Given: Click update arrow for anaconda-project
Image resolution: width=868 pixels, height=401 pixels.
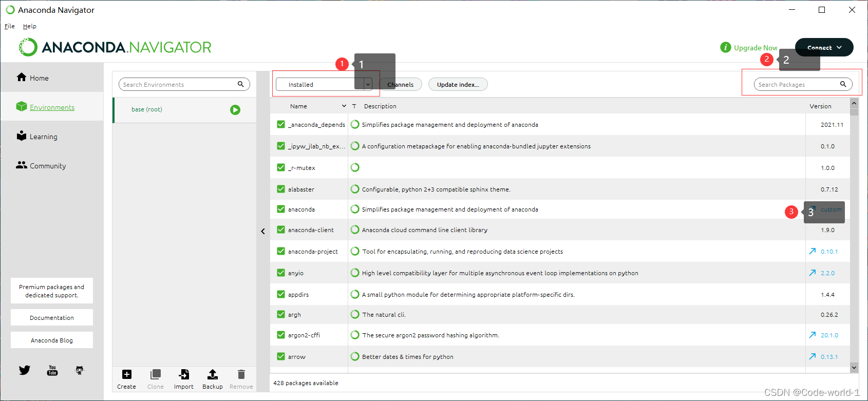Looking at the screenshot, I should click(x=813, y=251).
